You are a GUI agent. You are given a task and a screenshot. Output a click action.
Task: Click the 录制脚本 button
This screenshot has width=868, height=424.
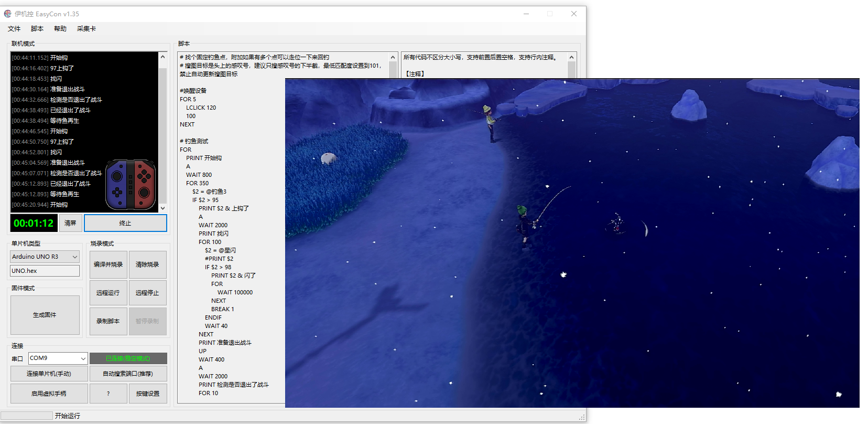[x=108, y=321]
